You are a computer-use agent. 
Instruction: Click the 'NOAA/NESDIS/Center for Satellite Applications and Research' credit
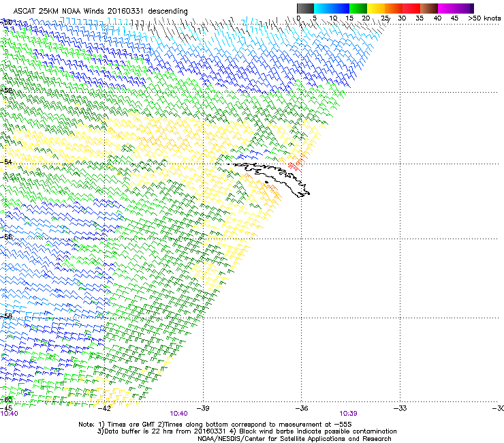294,439
